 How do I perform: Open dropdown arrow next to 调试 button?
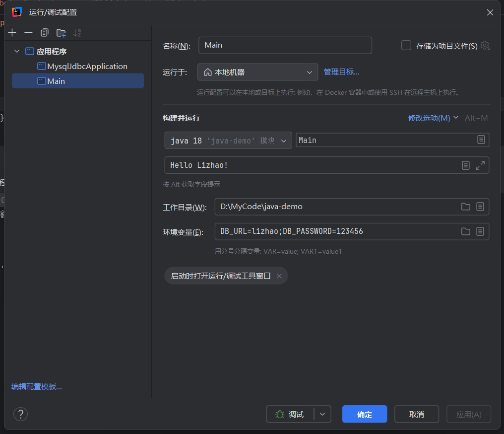(x=322, y=414)
